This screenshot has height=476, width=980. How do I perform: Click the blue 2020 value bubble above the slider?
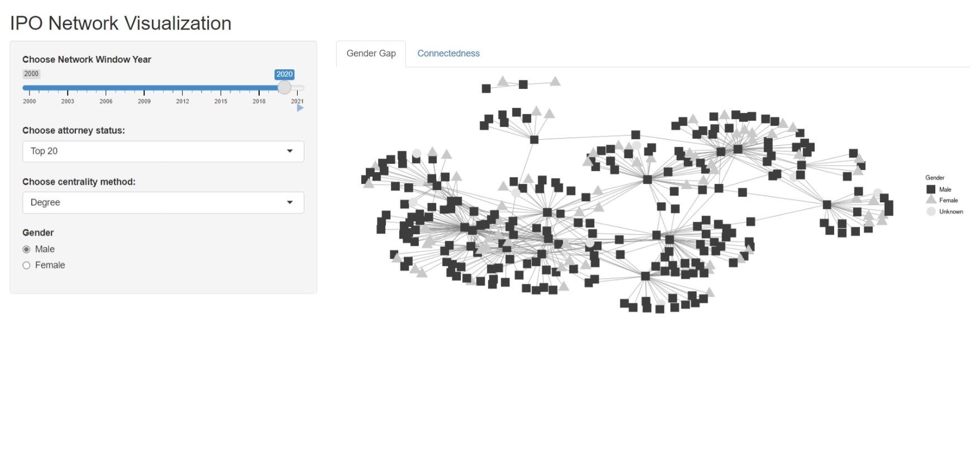pos(284,74)
